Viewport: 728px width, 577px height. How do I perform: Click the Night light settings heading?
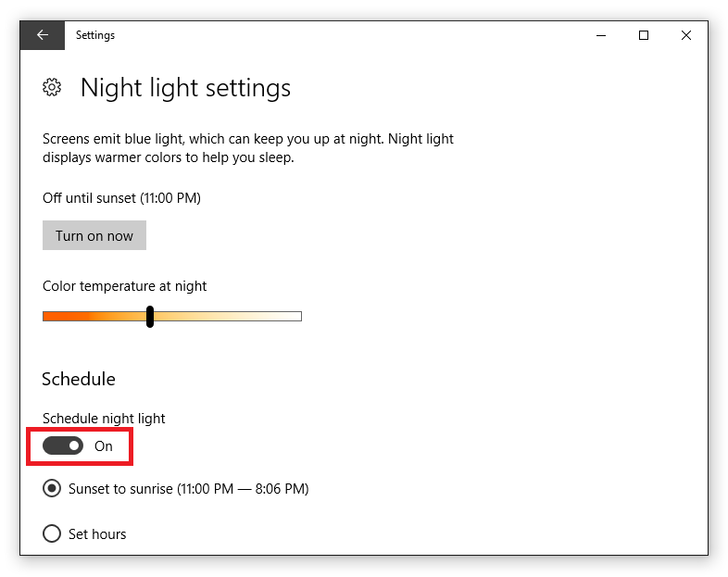coord(186,88)
